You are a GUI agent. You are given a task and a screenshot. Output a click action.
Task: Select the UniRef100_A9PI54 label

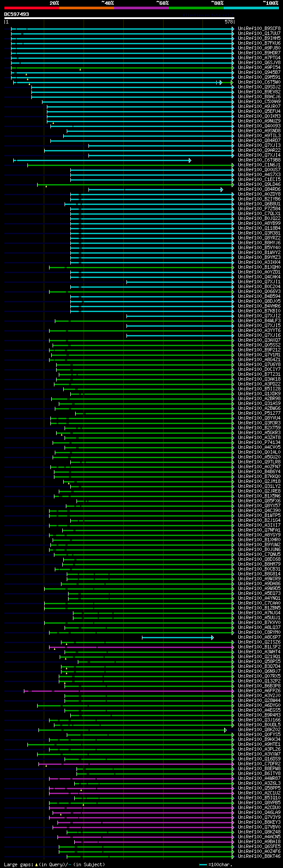(259, 68)
